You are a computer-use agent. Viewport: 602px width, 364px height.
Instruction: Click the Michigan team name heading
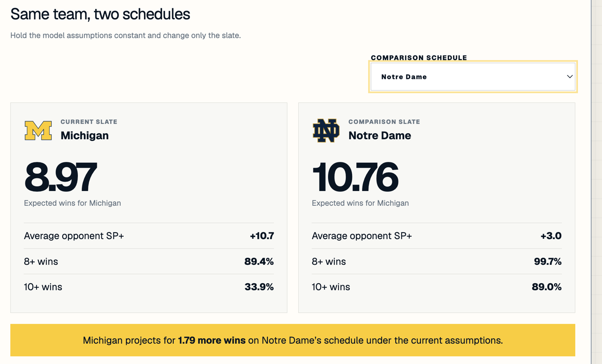pos(85,135)
